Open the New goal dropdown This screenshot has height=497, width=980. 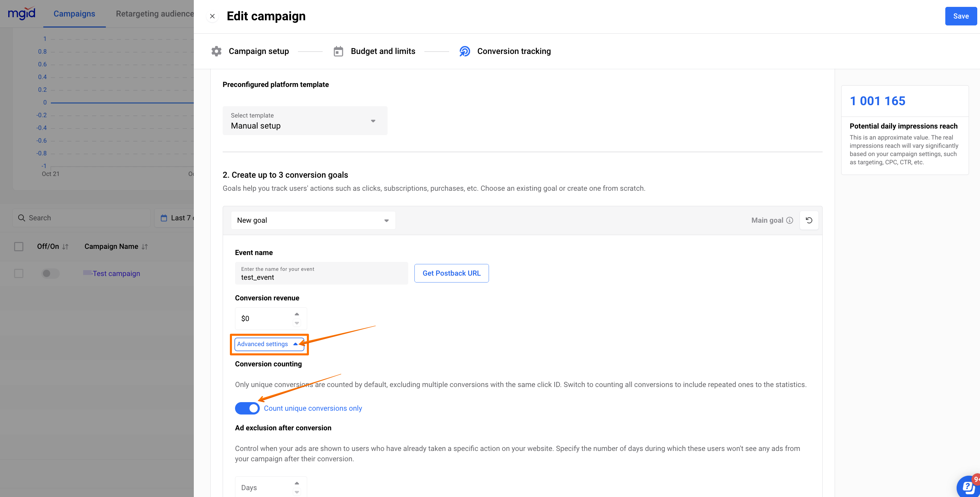tap(313, 220)
